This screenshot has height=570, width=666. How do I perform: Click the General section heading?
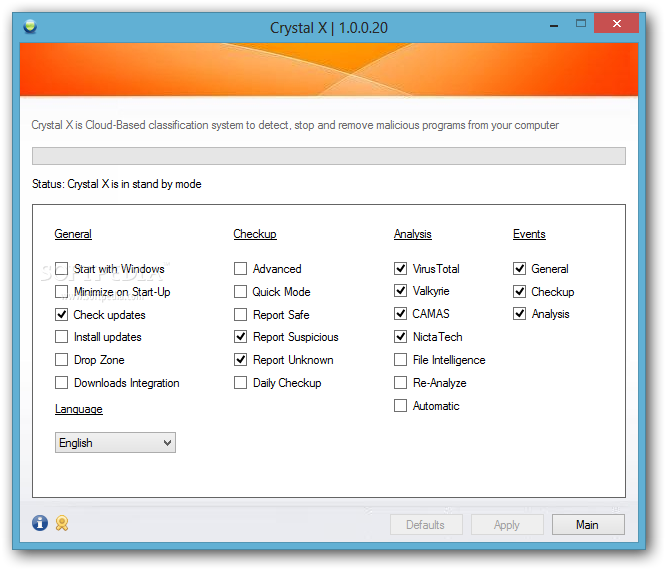73,234
